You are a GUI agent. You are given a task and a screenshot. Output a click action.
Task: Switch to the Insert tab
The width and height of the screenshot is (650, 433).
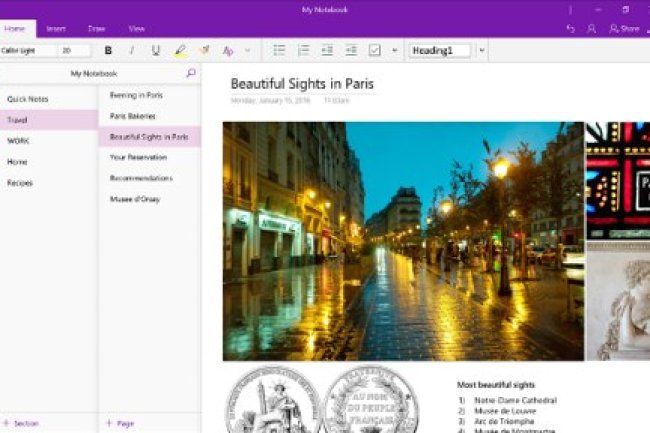click(56, 29)
